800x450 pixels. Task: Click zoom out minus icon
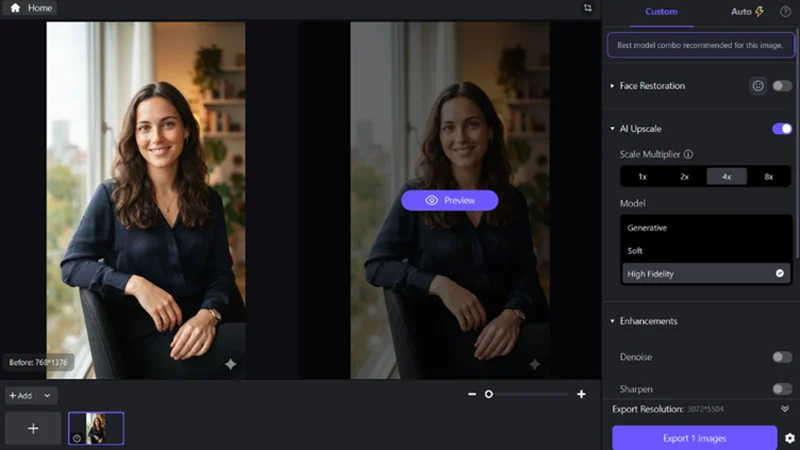point(472,394)
